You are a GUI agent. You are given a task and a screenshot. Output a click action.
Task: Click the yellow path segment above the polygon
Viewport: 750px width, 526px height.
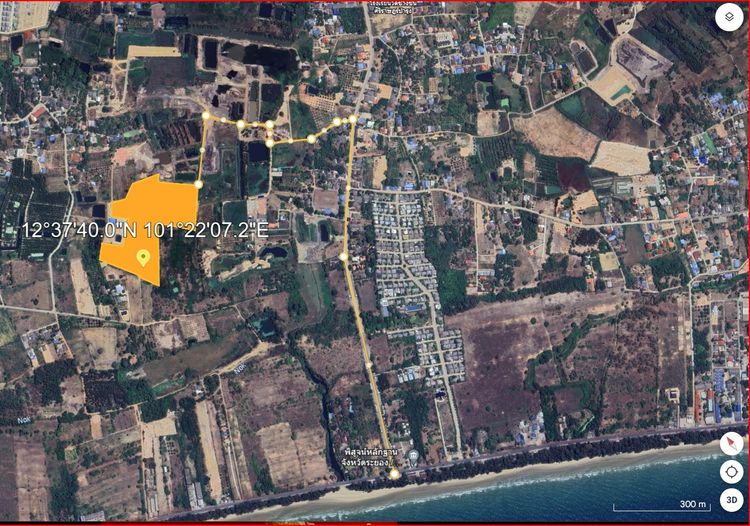[x=202, y=150]
